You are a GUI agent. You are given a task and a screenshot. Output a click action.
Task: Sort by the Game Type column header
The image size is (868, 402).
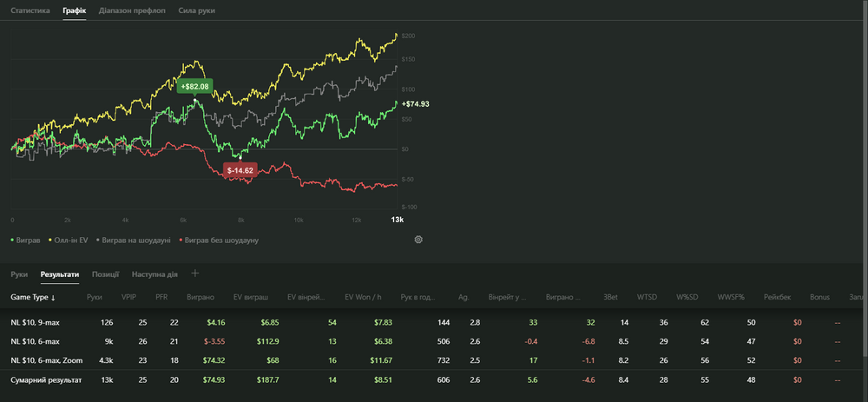(33, 298)
